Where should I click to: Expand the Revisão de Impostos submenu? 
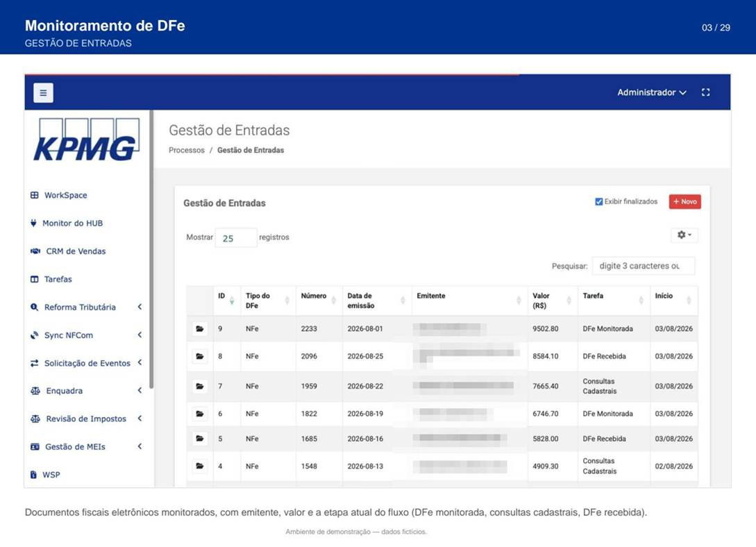(x=87, y=419)
